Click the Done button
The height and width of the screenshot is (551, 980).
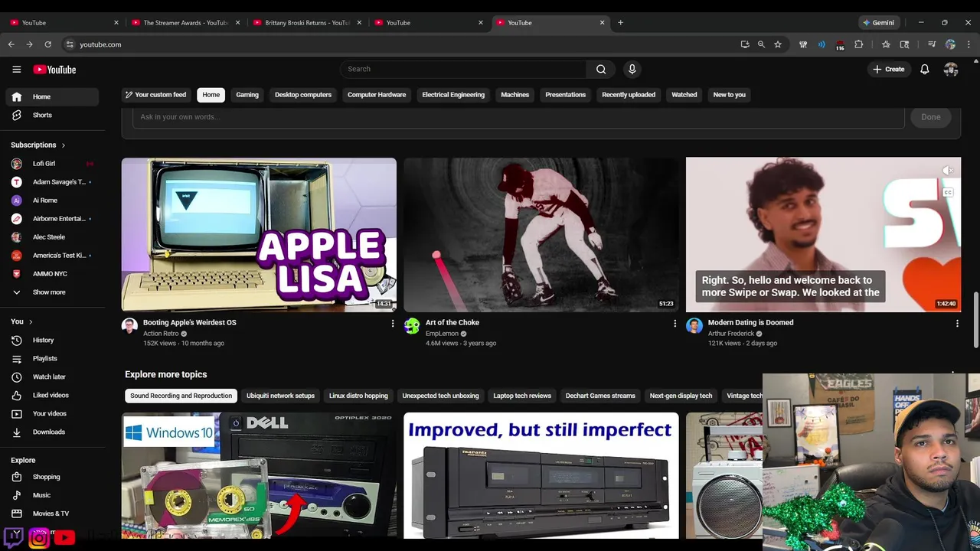(x=931, y=117)
